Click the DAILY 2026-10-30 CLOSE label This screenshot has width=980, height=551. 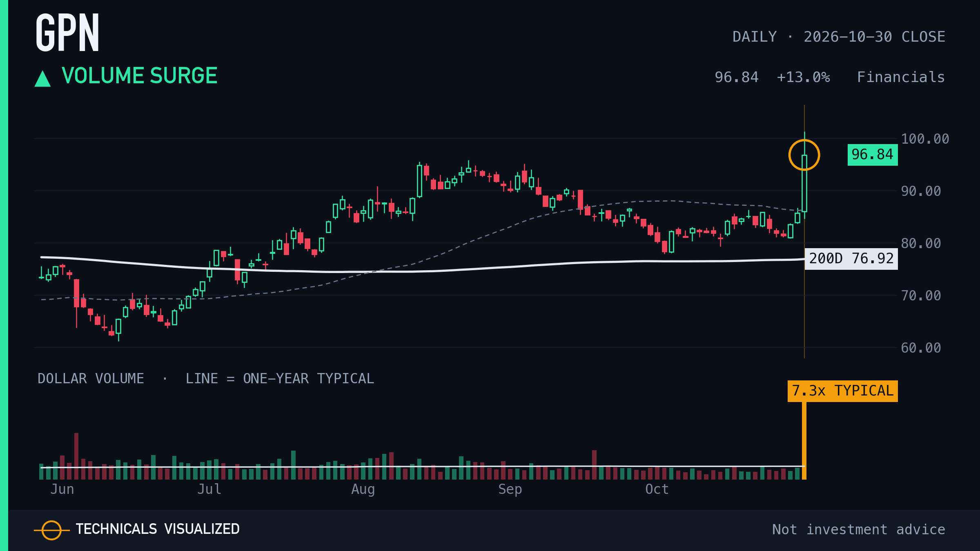point(839,37)
